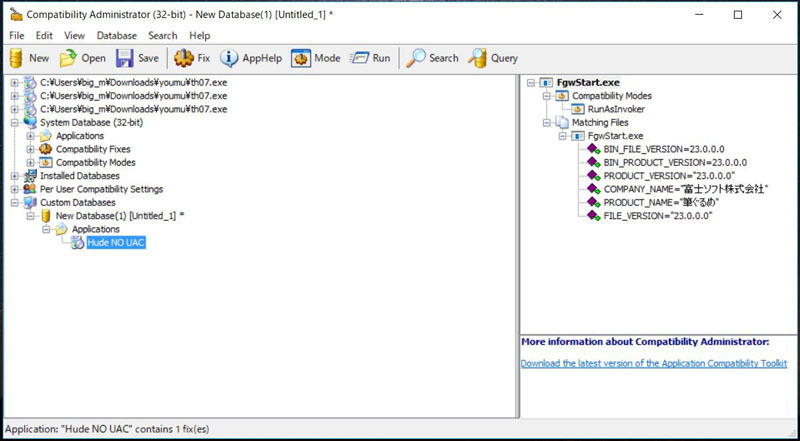Expand the first th07.exe entry

click(14, 82)
